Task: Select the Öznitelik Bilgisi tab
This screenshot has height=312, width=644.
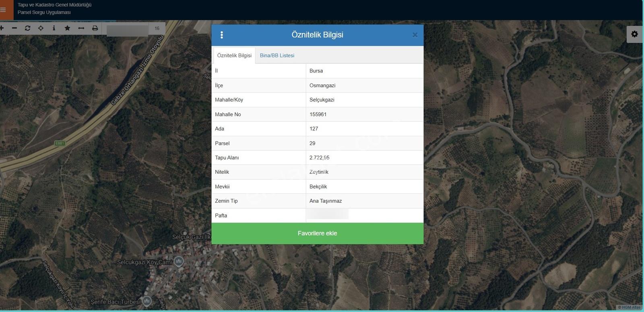Action: coord(234,55)
